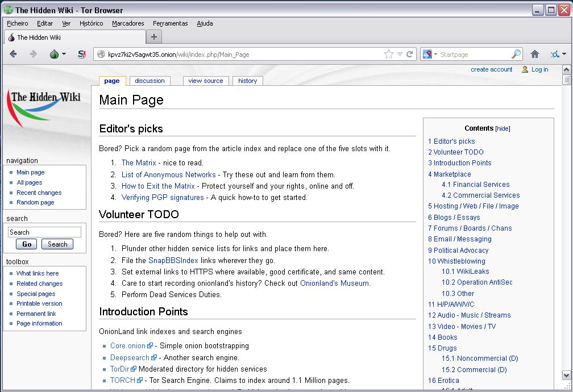
Task: Open the Editar menu
Action: pos(45,23)
